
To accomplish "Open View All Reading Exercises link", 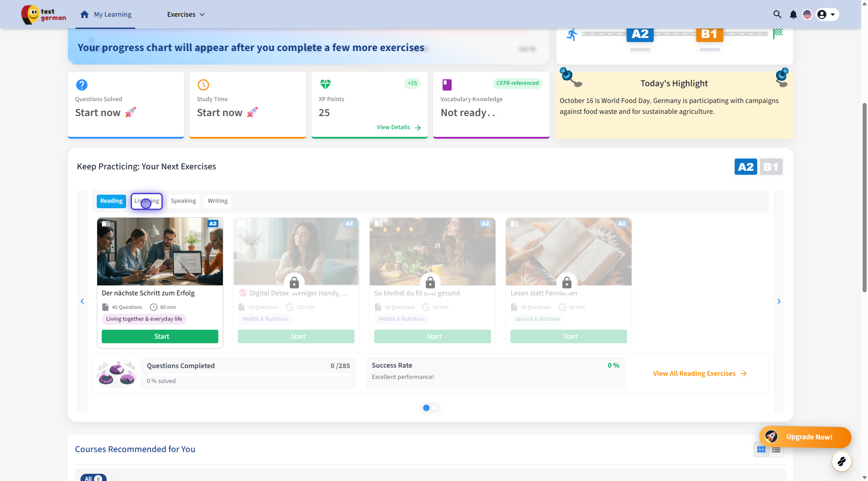I will coord(699,374).
